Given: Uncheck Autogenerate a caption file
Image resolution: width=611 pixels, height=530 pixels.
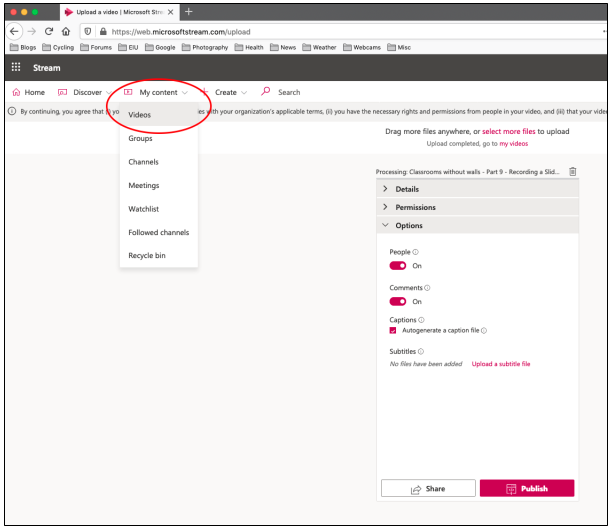Looking at the screenshot, I should coord(393,330).
